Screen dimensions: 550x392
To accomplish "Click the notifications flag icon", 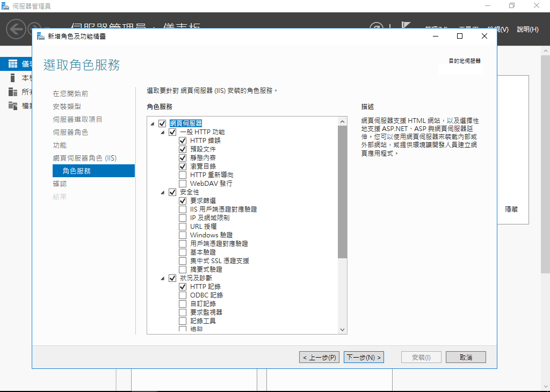I will pos(406,27).
